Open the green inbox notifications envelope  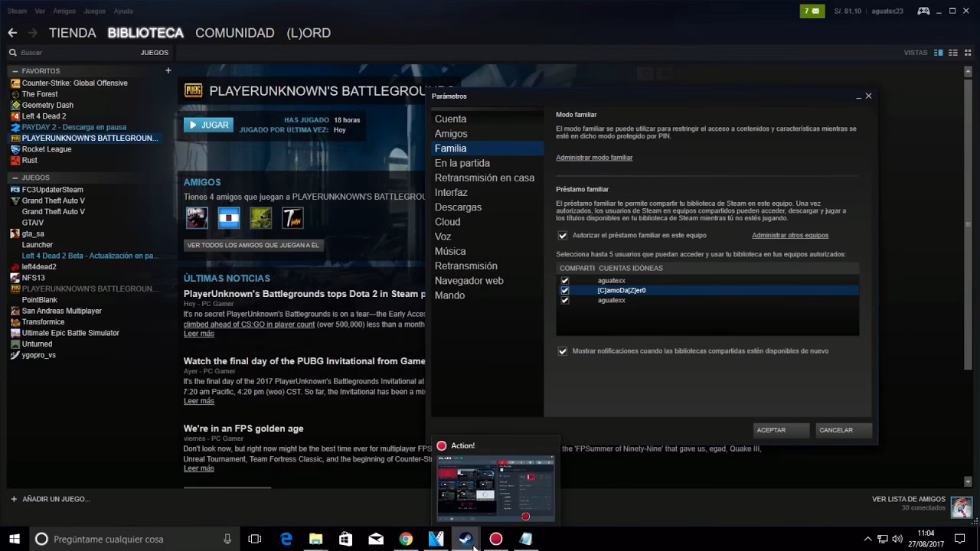tap(812, 11)
